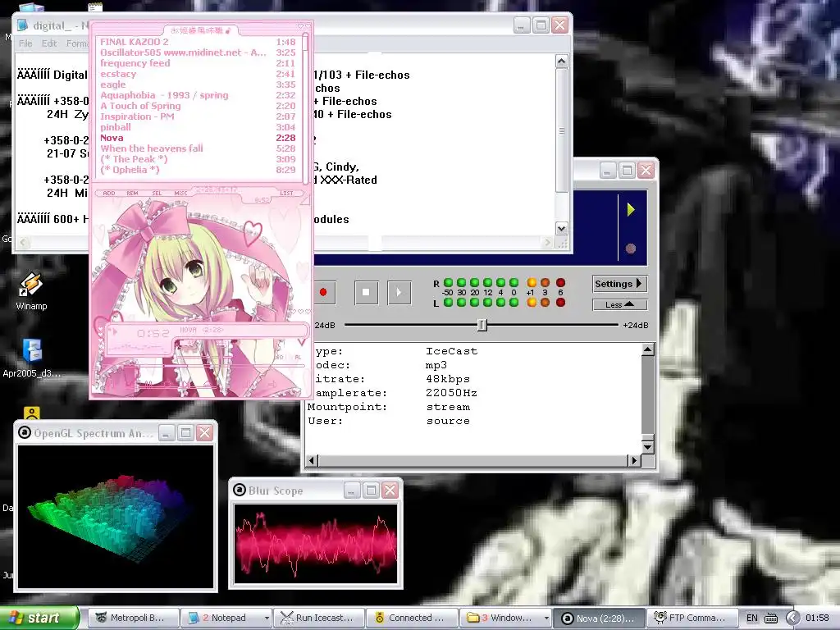Select the playlist track frequency feed

[x=198, y=63]
